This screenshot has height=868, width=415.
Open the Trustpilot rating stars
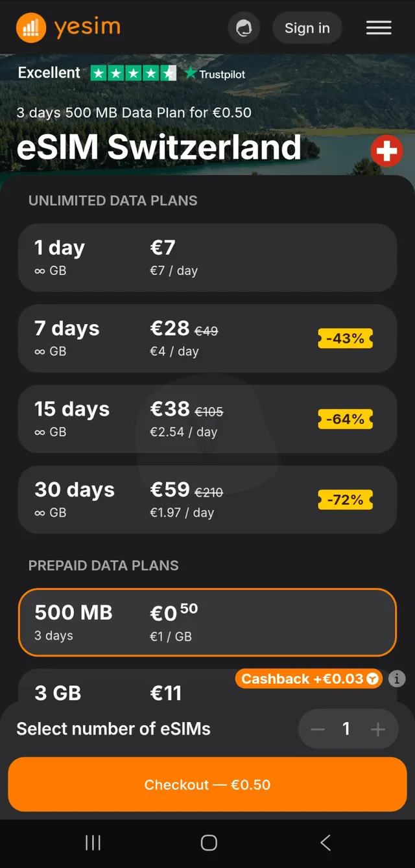pyautogui.click(x=133, y=73)
